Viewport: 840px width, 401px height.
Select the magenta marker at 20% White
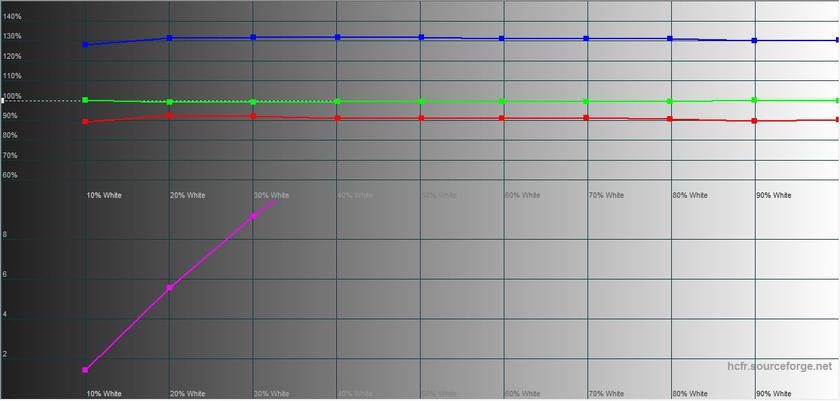coord(169,288)
